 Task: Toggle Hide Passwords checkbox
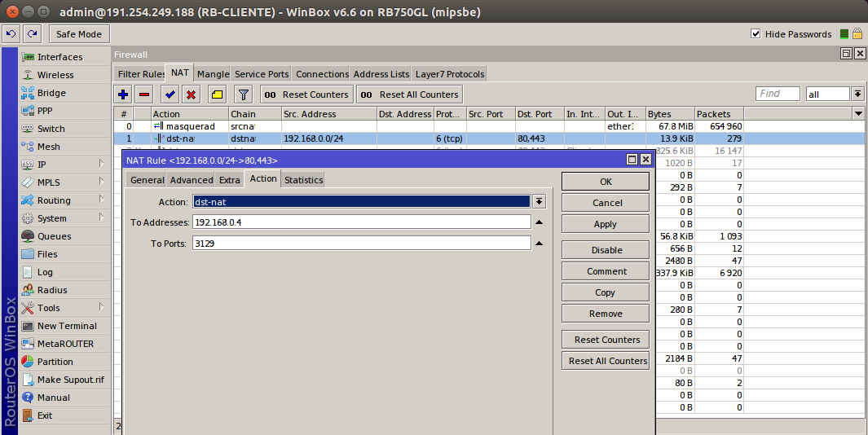tap(756, 33)
